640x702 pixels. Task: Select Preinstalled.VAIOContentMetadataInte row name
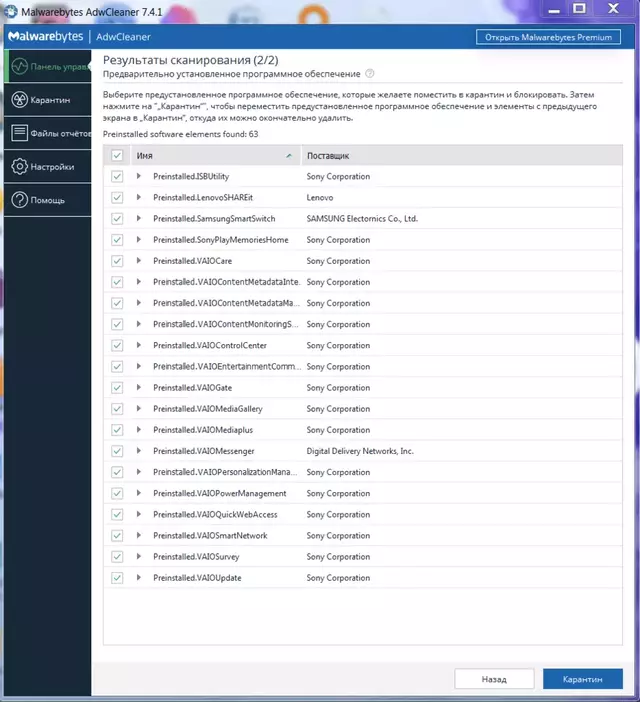226,282
